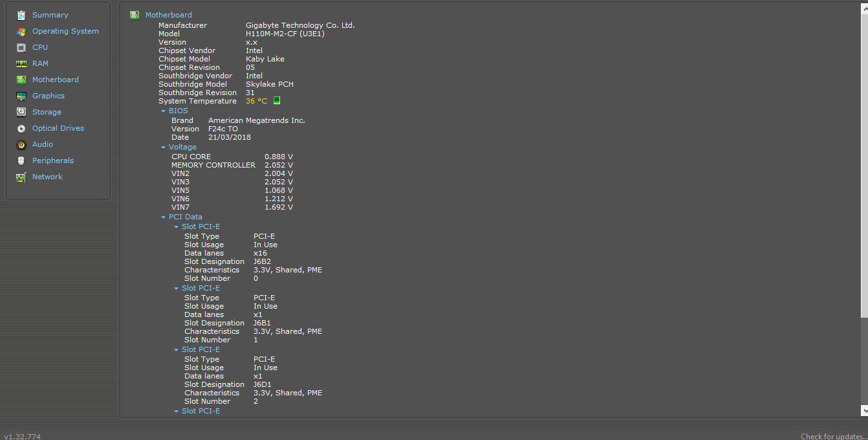Image resolution: width=868 pixels, height=440 pixels.
Task: Click the CPU CORE 0.888 V value
Action: (279, 157)
